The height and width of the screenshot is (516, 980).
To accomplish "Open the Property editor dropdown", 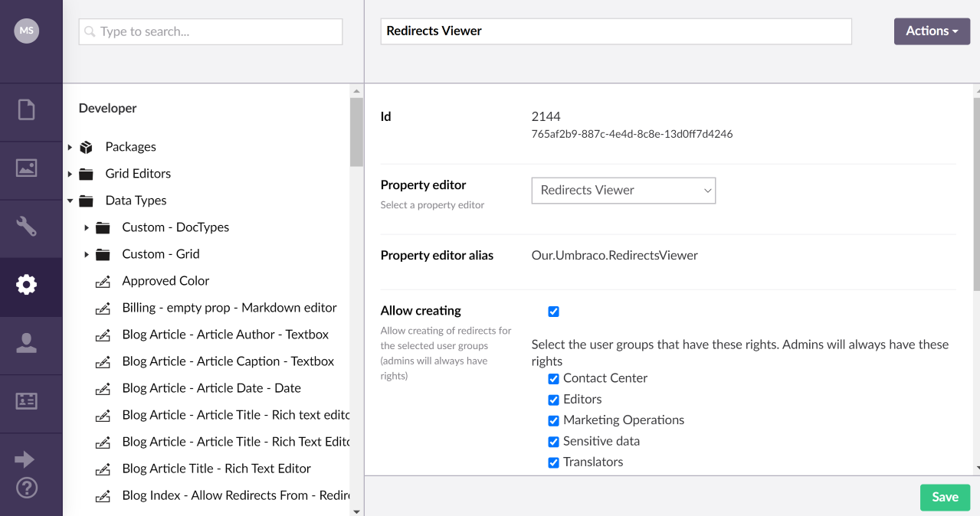I will (623, 191).
